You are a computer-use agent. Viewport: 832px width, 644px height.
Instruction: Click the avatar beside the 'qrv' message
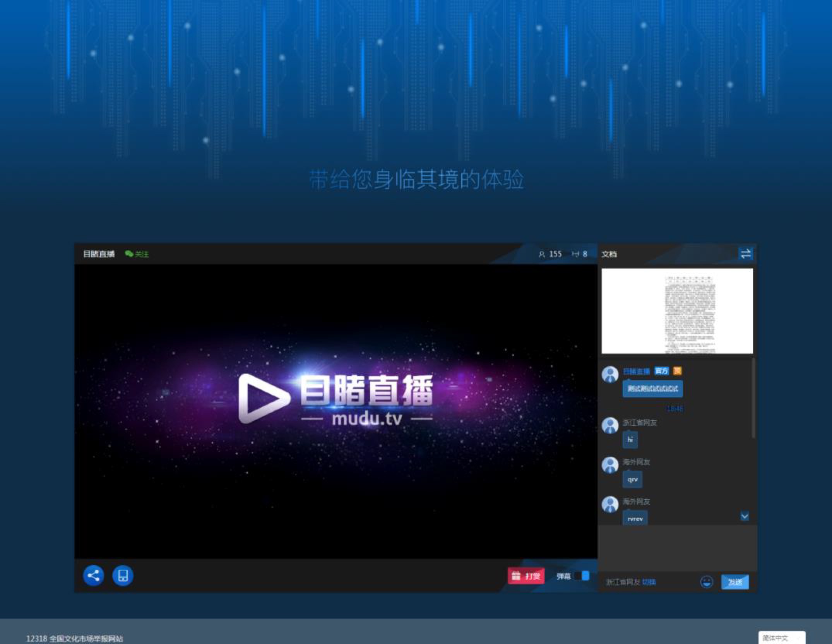(610, 465)
